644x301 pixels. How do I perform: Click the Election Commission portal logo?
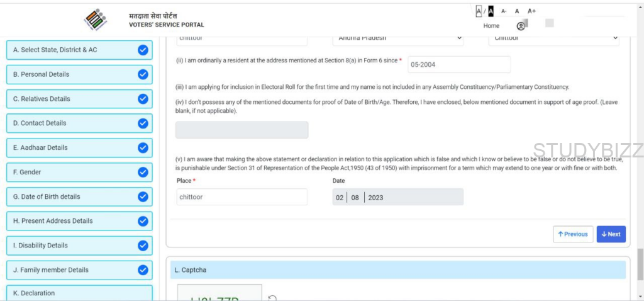(x=96, y=20)
